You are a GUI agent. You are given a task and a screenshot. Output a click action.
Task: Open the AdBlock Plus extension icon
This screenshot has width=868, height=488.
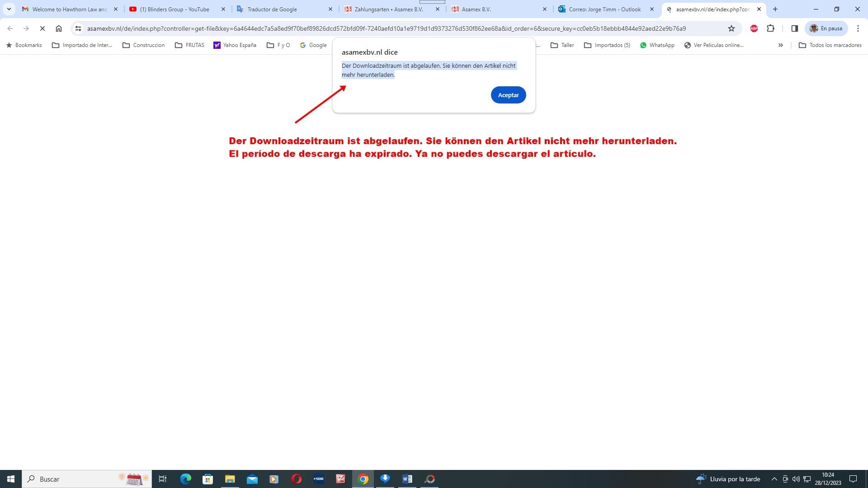(754, 28)
